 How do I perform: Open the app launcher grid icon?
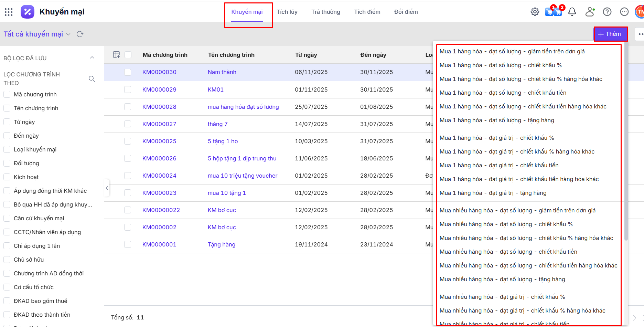tap(9, 12)
